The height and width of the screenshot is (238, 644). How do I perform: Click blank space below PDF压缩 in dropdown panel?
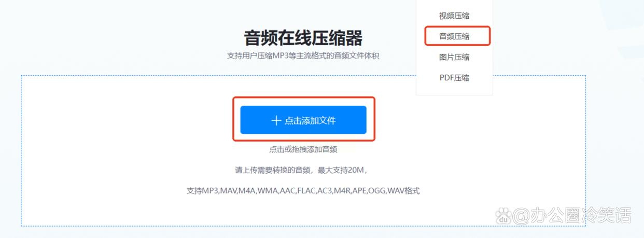point(454,90)
